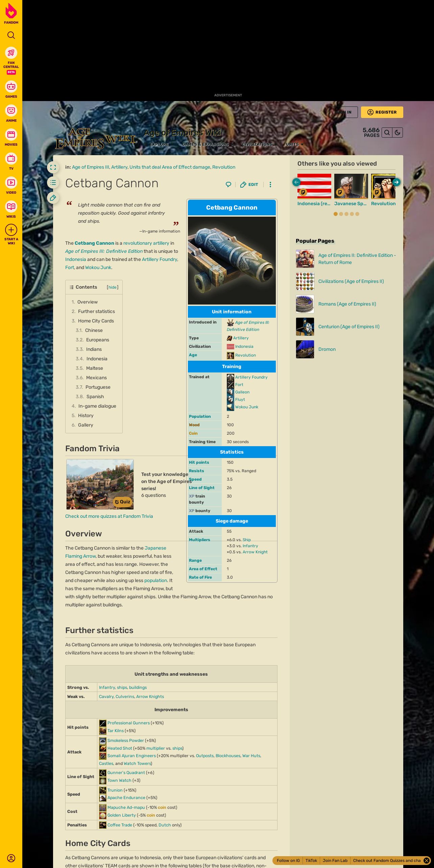Open the CIVILIZATIONS navigation menu

(x=260, y=144)
